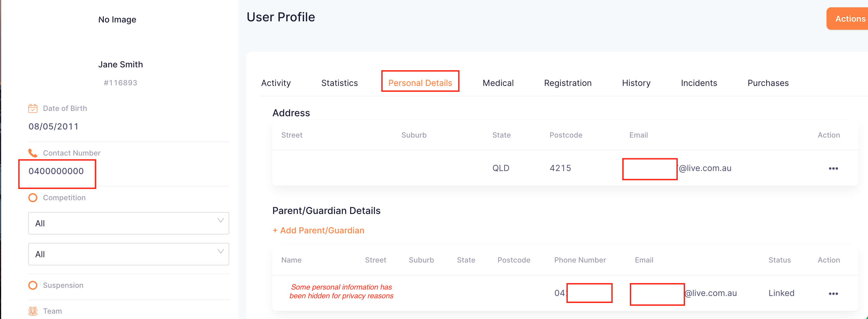Switch to the Activity tab
The height and width of the screenshot is (319, 868).
coord(275,83)
